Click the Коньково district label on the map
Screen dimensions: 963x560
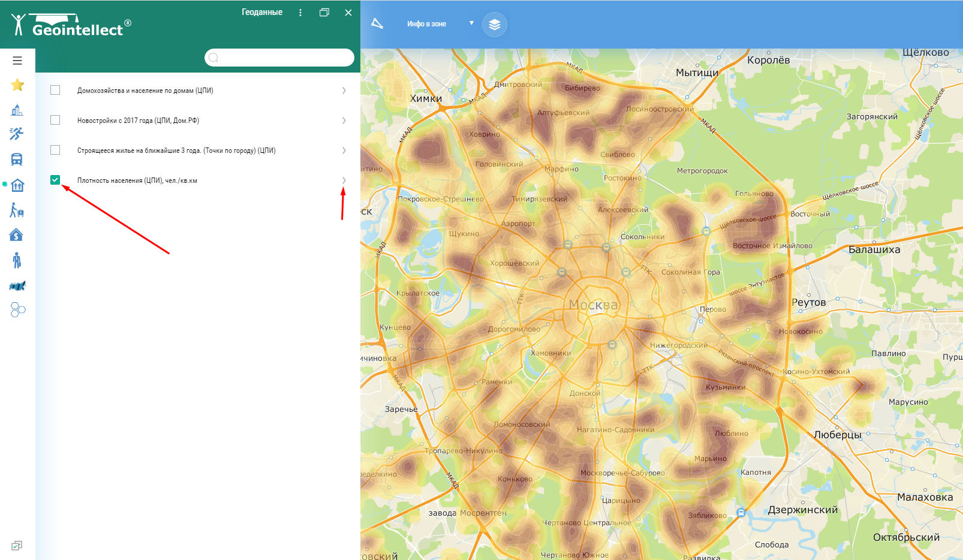pyautogui.click(x=514, y=479)
